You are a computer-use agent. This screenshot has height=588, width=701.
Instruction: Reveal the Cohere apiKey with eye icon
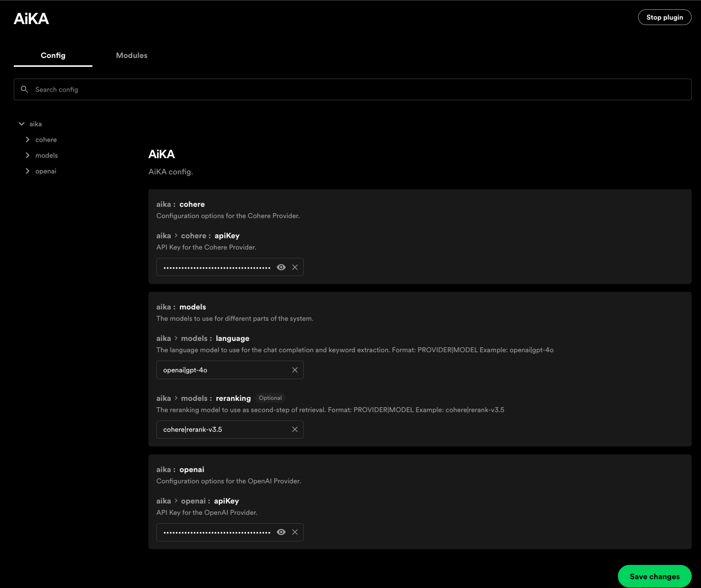coord(281,267)
